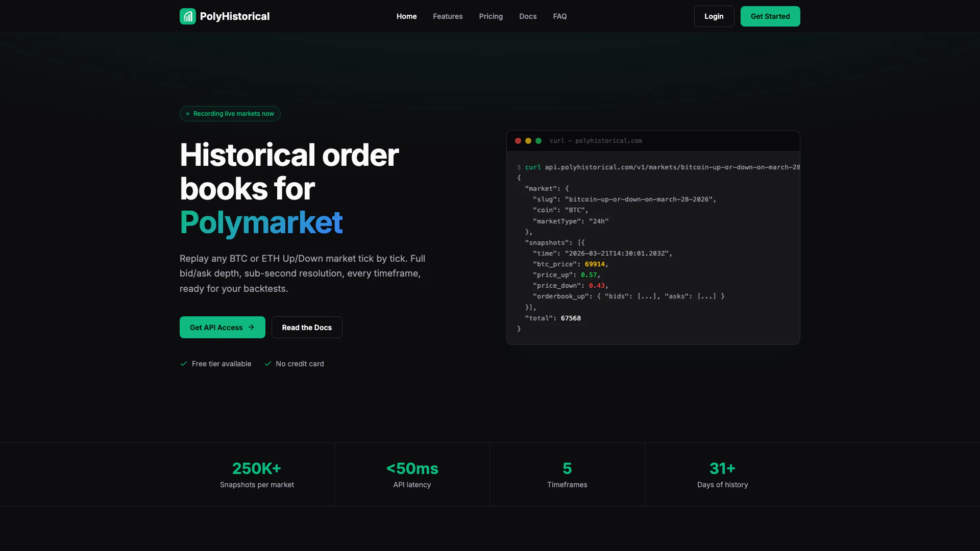
Task: Click checkmark beside No credit card
Action: point(268,364)
